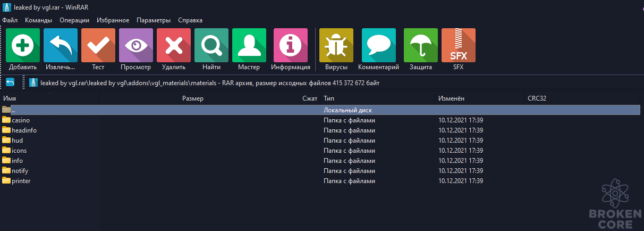The width and height of the screenshot is (644, 231).
Task: Click the archive icon in the address bar
Action: click(x=33, y=83)
